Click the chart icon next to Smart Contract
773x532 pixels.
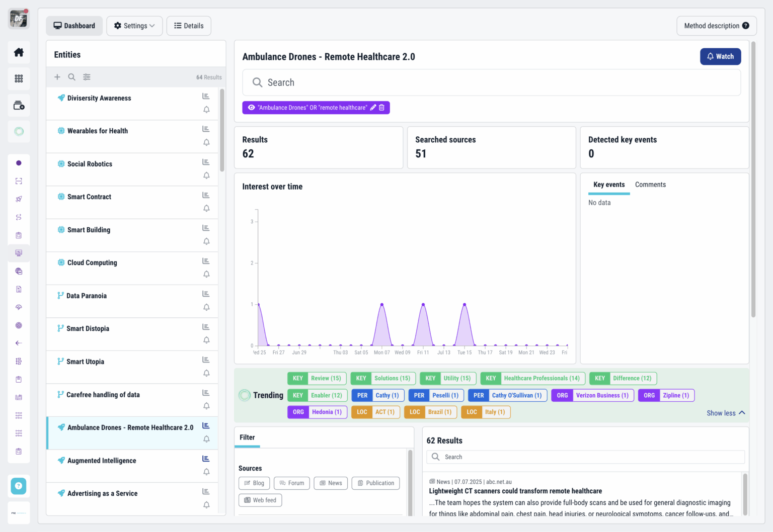point(206,195)
